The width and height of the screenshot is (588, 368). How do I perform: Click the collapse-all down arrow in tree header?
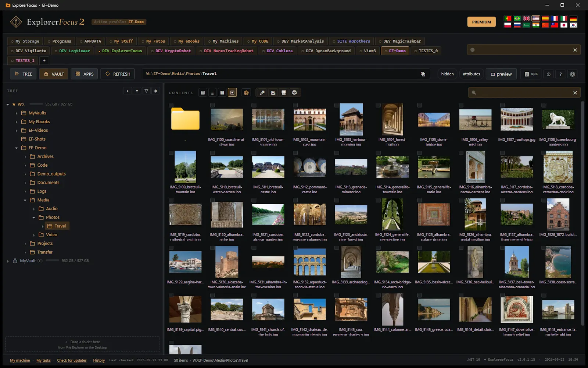click(x=137, y=91)
